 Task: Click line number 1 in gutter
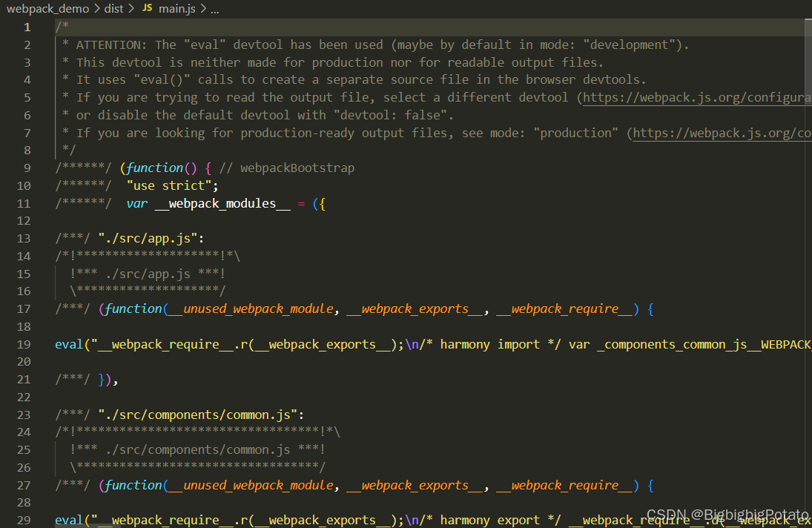(x=27, y=27)
